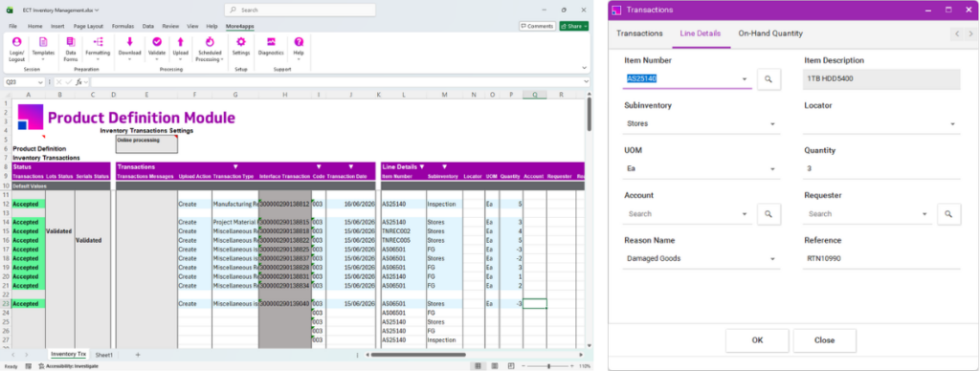Image resolution: width=980 pixels, height=371 pixels.
Task: Switch to the Sheet1 worksheet tab
Action: point(103,355)
